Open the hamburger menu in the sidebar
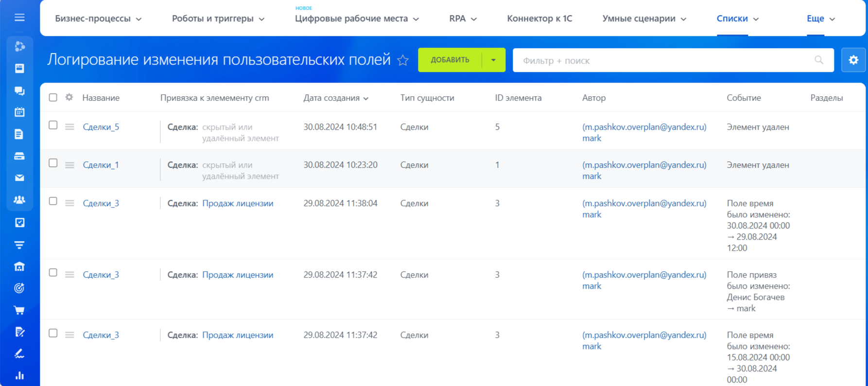Image resolution: width=868 pixels, height=386 pixels. tap(19, 18)
